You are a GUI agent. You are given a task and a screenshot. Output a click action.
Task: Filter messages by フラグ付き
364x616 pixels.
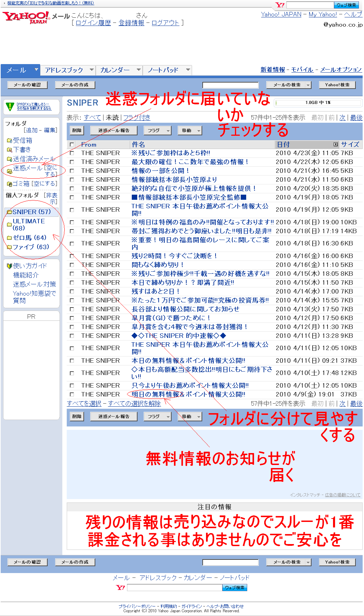(x=137, y=118)
